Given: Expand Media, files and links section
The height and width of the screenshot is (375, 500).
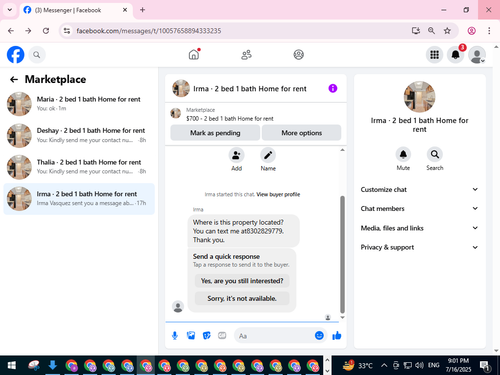Looking at the screenshot, I should coord(419,228).
